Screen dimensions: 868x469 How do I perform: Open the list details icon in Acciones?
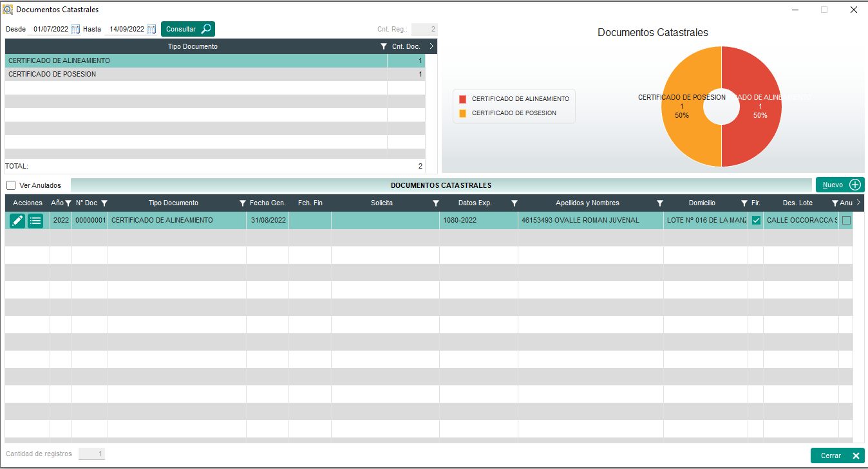(x=35, y=221)
